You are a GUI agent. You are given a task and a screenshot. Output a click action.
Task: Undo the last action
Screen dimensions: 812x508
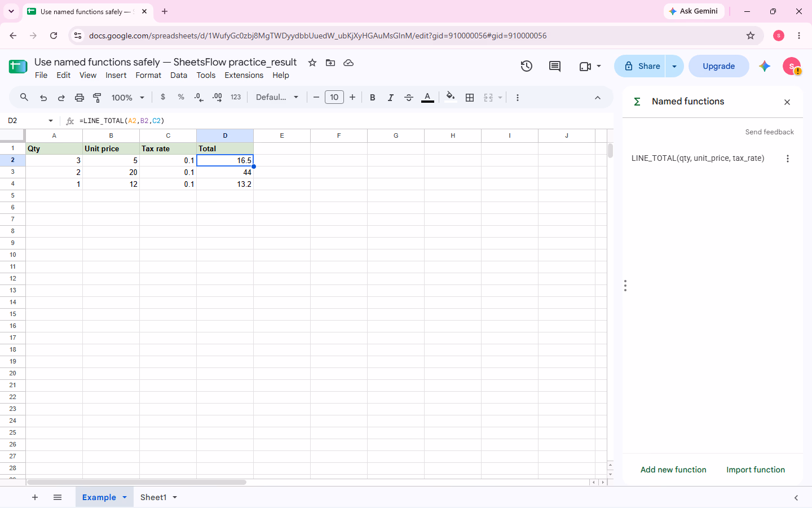[x=43, y=98]
